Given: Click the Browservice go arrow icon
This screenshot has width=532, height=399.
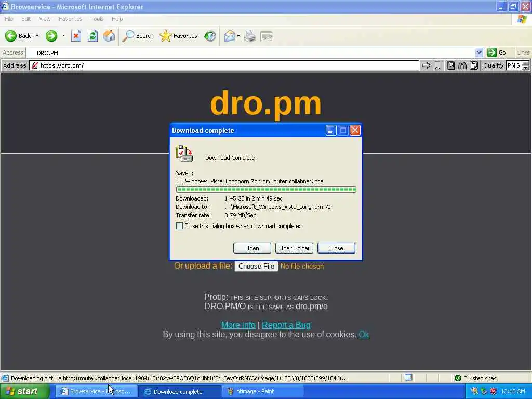Looking at the screenshot, I should point(426,65).
